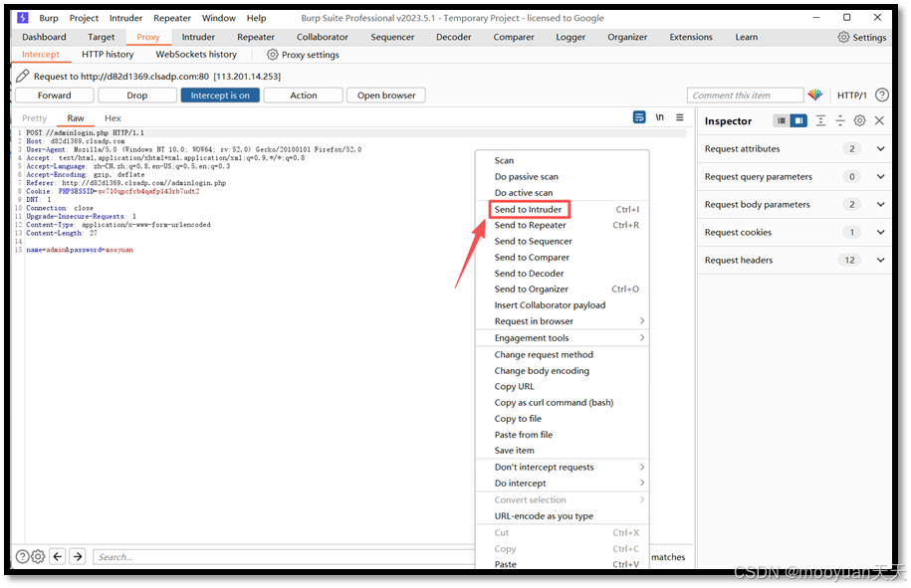
Task: Open Proxy settings gear
Action: click(272, 55)
